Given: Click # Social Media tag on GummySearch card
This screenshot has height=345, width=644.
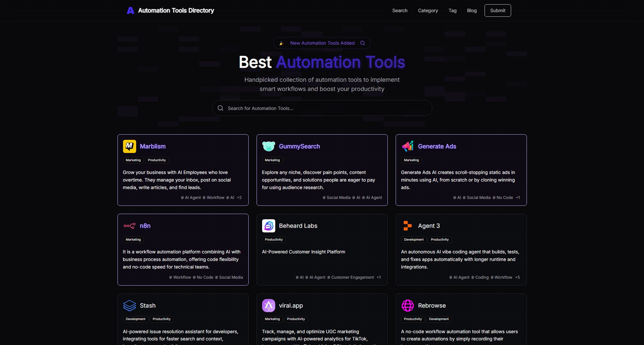Looking at the screenshot, I should pos(336,198).
